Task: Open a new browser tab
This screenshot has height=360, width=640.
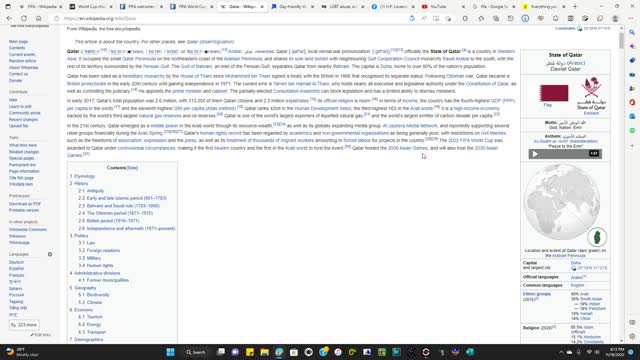Action: point(575,7)
